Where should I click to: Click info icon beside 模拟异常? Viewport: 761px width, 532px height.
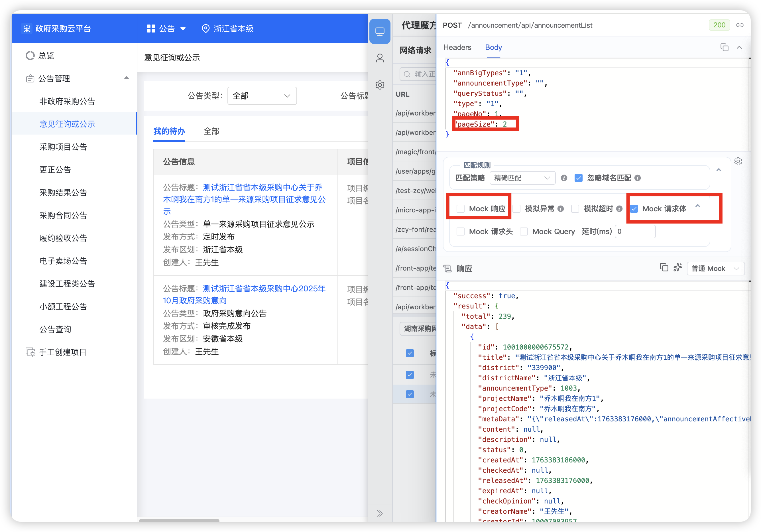[560, 209]
